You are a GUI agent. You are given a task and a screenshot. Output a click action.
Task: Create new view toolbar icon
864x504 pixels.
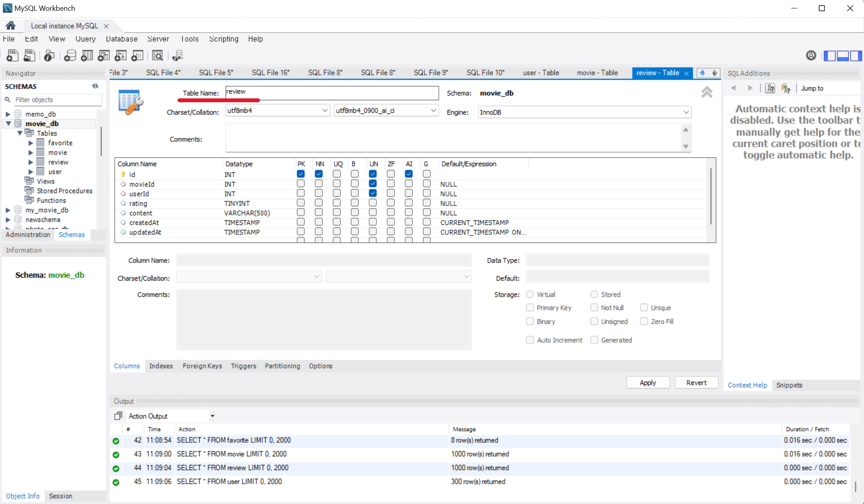point(104,55)
